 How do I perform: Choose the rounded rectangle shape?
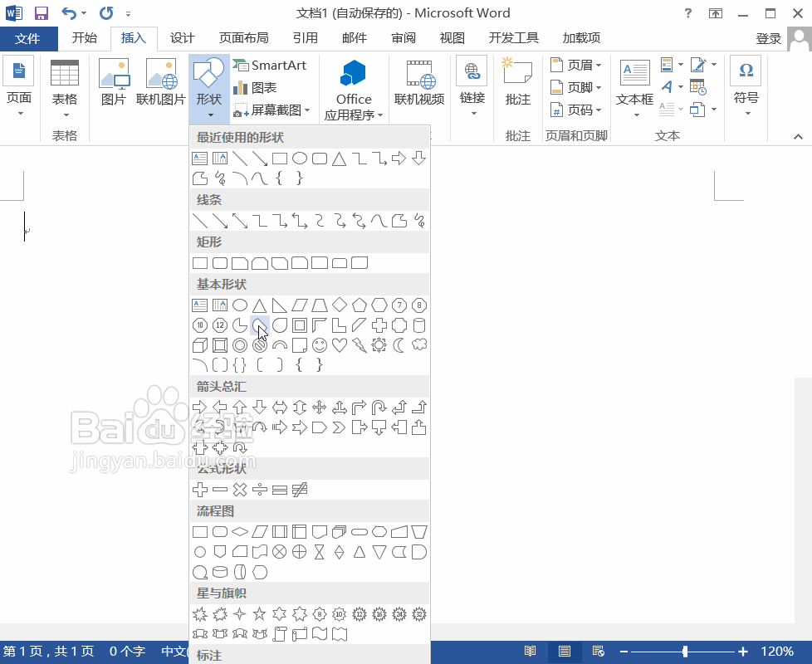coord(218,262)
